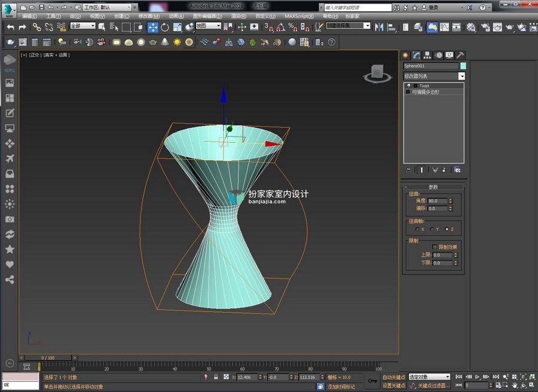Click the Align tool icon
The width and height of the screenshot is (538, 392).
tap(392, 27)
